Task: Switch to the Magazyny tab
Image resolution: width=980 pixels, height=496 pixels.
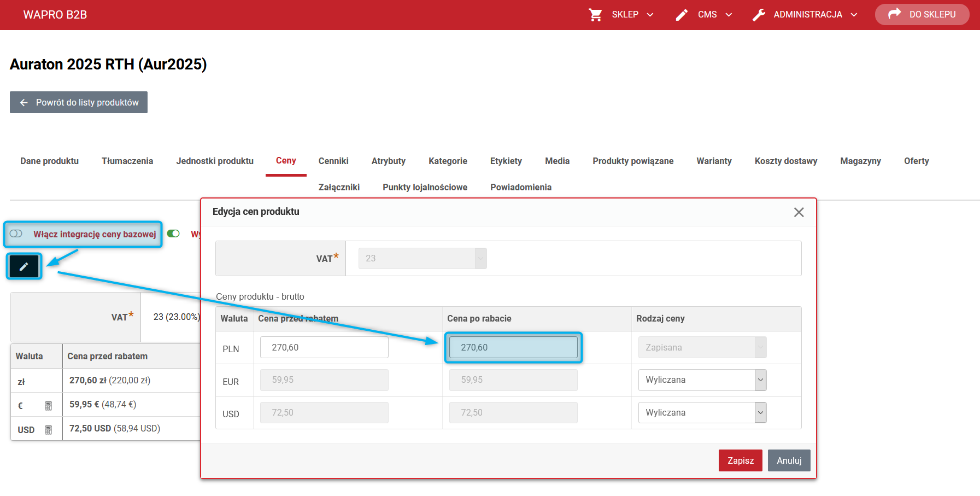Action: [861, 161]
